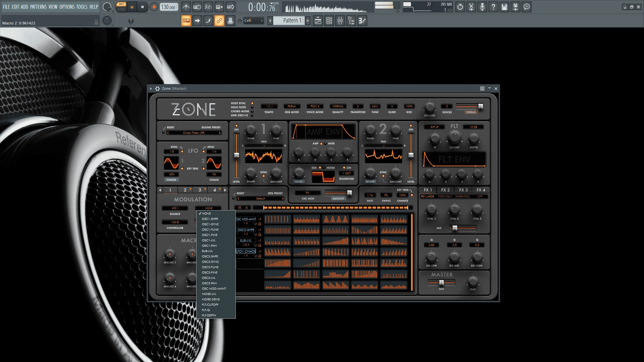Click render as audio file icon
Screen dimensions: 644x362
[x=516, y=7]
